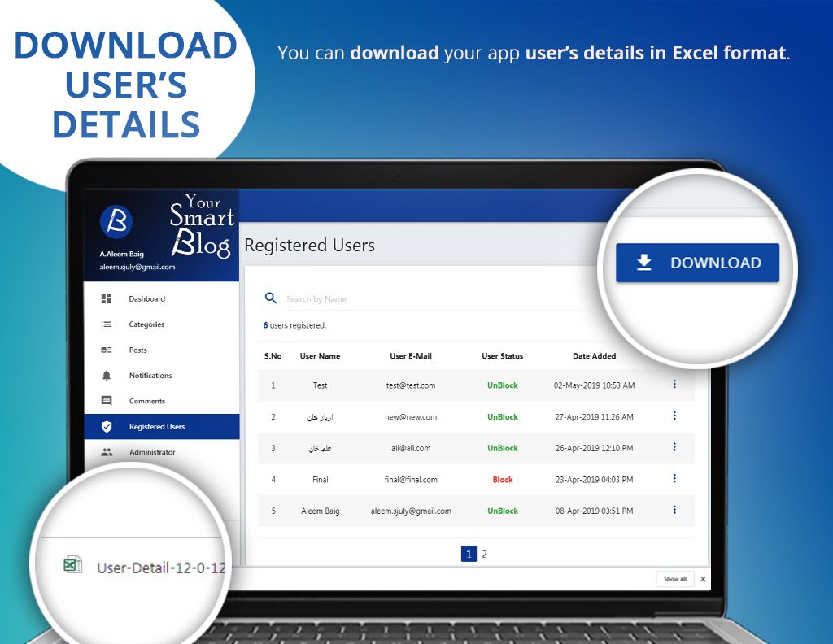
Task: Click aleem.sjuly@gmail.com in the table
Action: [x=411, y=511]
